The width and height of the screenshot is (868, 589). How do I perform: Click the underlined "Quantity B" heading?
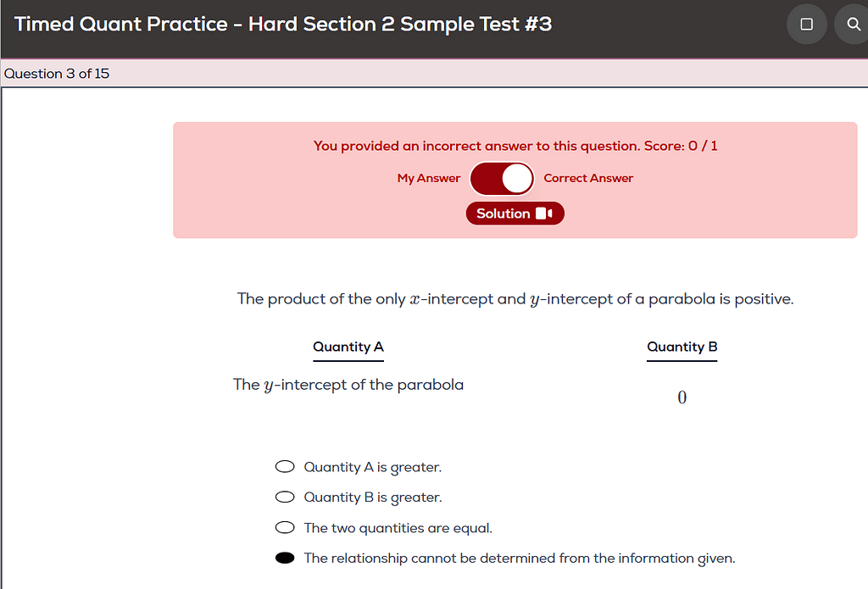coord(682,347)
